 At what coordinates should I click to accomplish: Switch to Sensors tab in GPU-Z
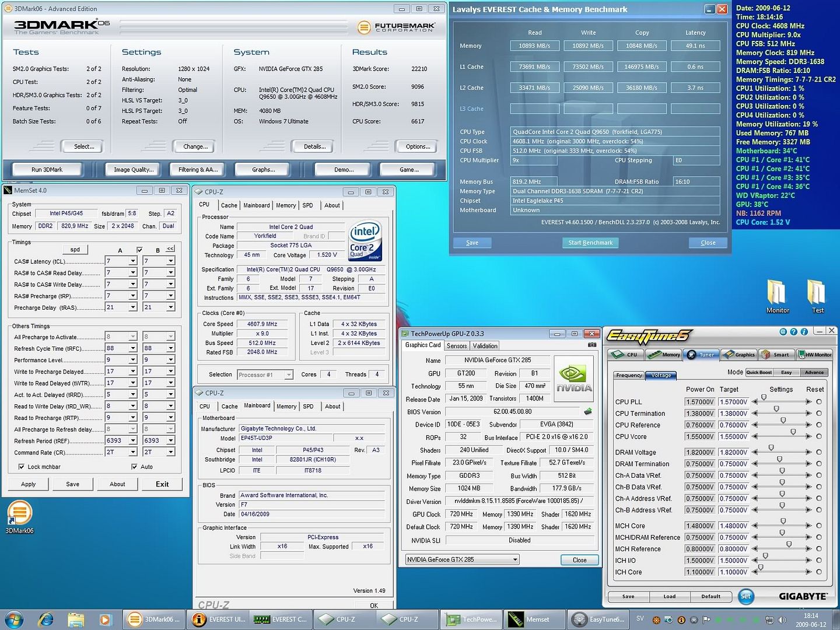click(x=457, y=346)
